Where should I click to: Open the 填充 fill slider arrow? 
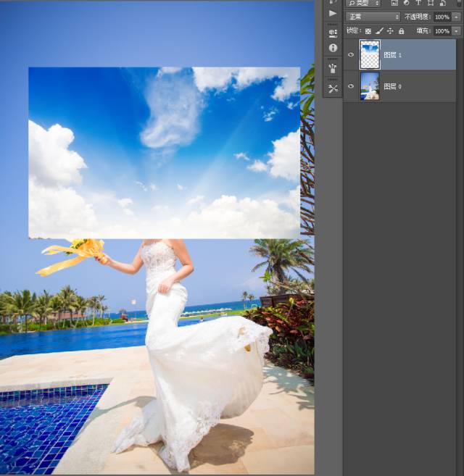pos(456,31)
